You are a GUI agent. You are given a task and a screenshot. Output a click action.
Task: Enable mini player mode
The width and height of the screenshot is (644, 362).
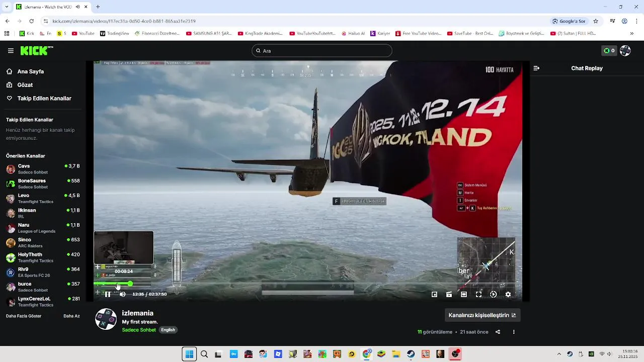pyautogui.click(x=434, y=295)
